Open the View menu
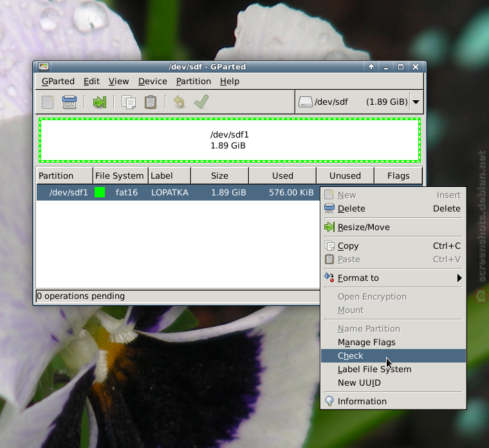The image size is (489, 448). click(118, 82)
